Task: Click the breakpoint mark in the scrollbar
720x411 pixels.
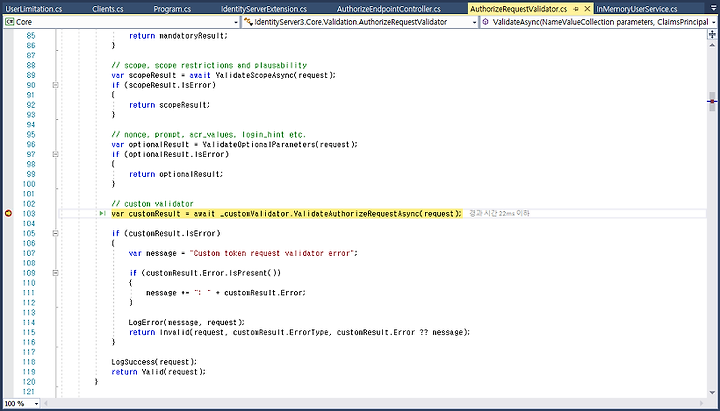Action: tap(712, 101)
